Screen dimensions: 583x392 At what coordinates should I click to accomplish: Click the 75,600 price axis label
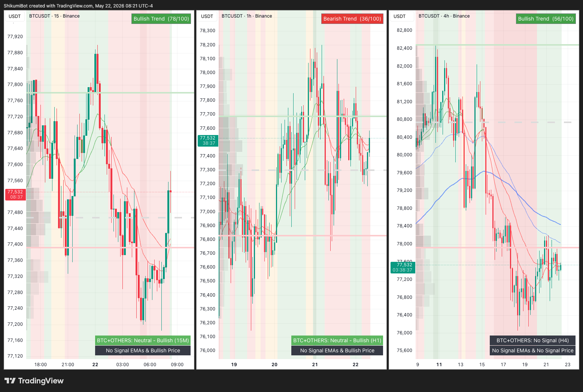(x=404, y=350)
